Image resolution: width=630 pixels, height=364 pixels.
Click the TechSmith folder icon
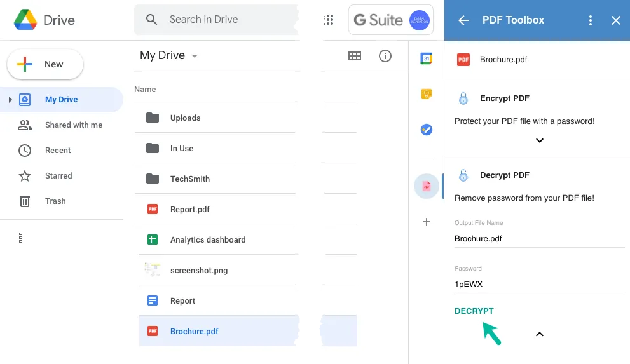[x=153, y=179]
